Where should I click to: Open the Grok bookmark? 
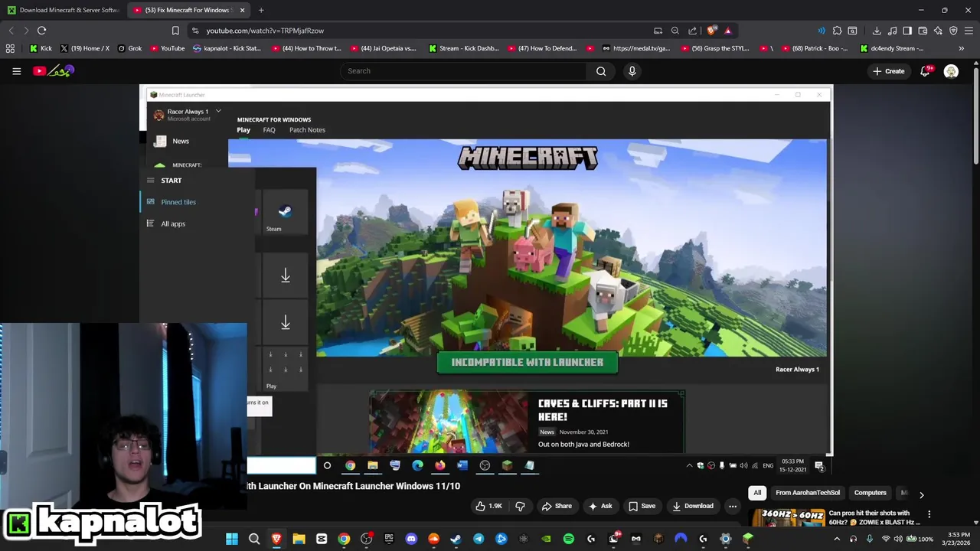[129, 48]
